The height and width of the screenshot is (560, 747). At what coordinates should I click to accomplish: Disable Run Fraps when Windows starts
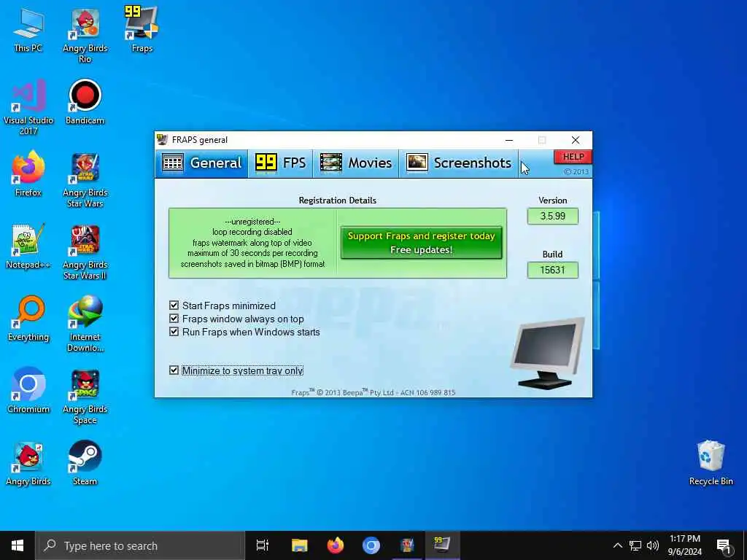click(x=174, y=332)
